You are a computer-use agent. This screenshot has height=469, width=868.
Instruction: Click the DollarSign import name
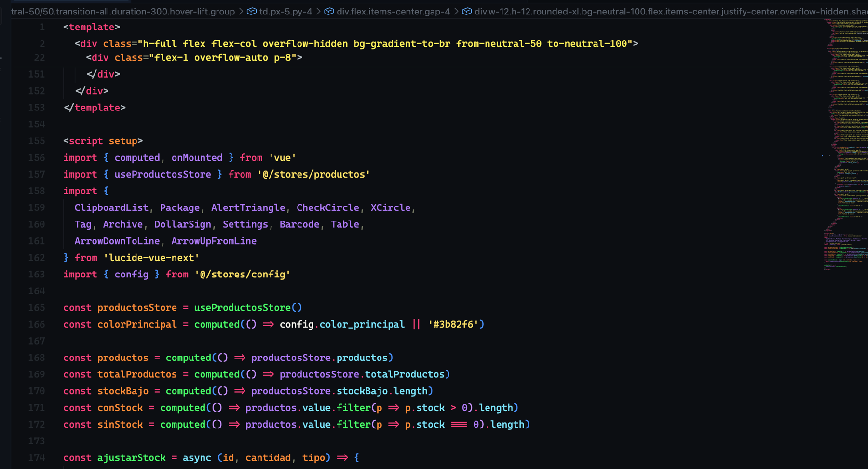click(x=182, y=224)
